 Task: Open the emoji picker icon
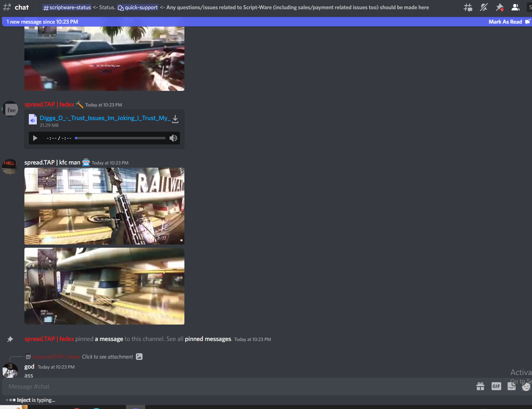click(526, 386)
